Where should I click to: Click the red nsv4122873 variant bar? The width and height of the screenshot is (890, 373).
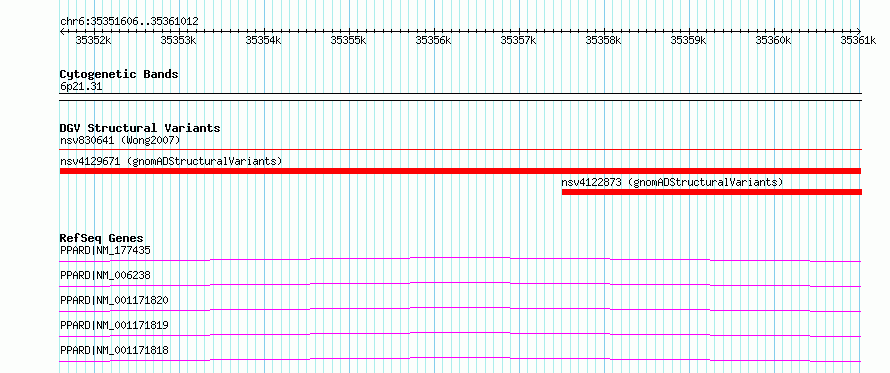tap(712, 192)
